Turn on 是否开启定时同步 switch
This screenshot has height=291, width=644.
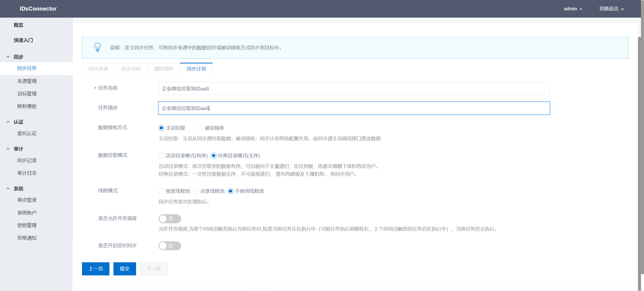pyautogui.click(x=170, y=246)
